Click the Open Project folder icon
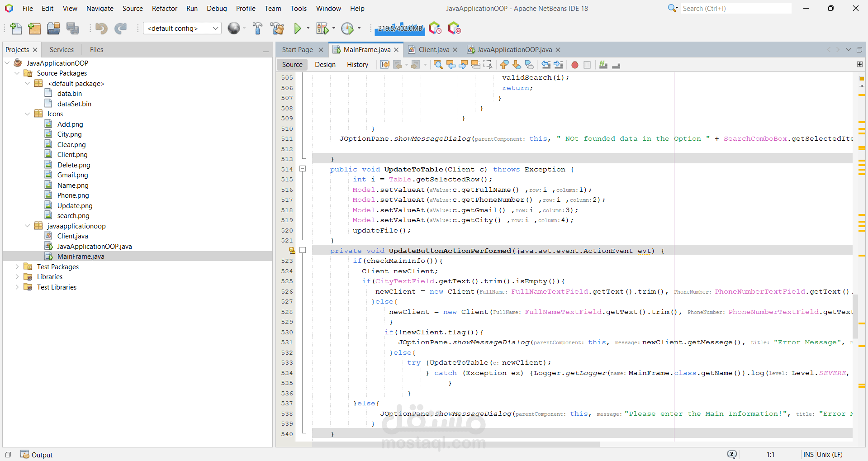 [x=53, y=29]
